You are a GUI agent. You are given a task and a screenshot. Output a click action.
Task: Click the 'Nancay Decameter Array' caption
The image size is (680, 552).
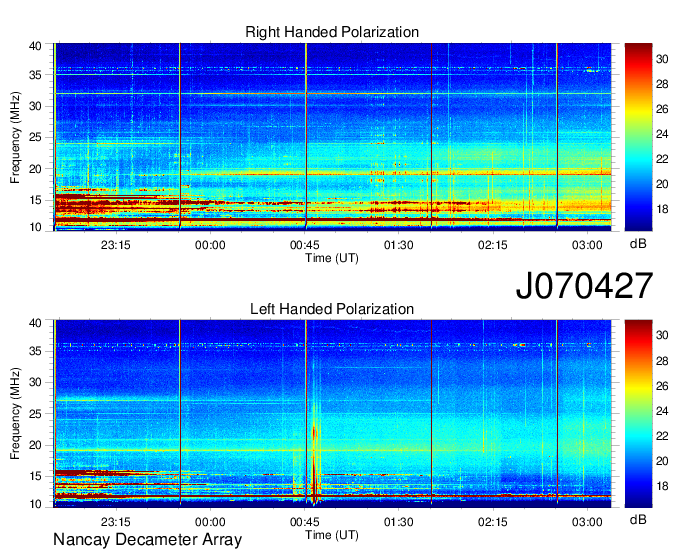[x=147, y=539]
